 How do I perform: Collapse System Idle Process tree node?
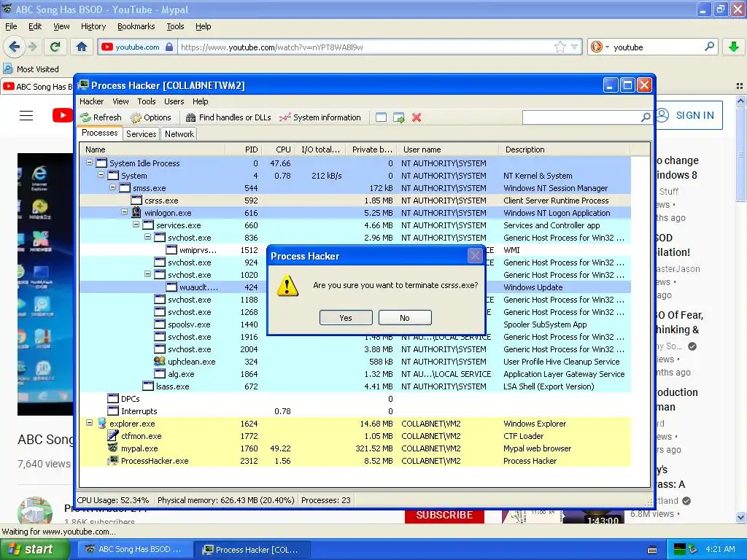89,163
